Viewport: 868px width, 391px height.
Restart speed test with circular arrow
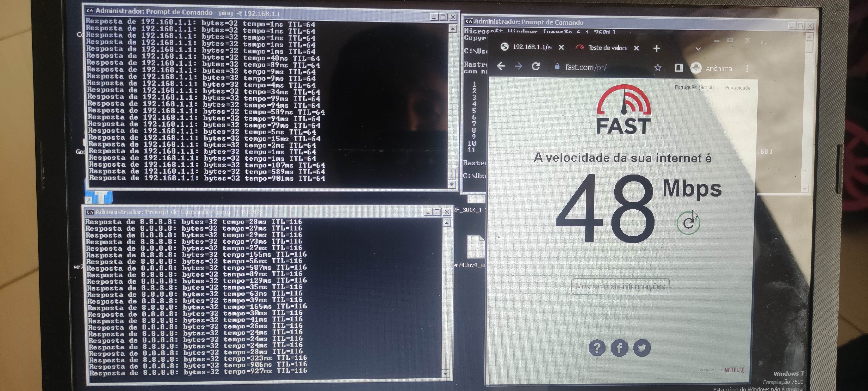pyautogui.click(x=688, y=223)
